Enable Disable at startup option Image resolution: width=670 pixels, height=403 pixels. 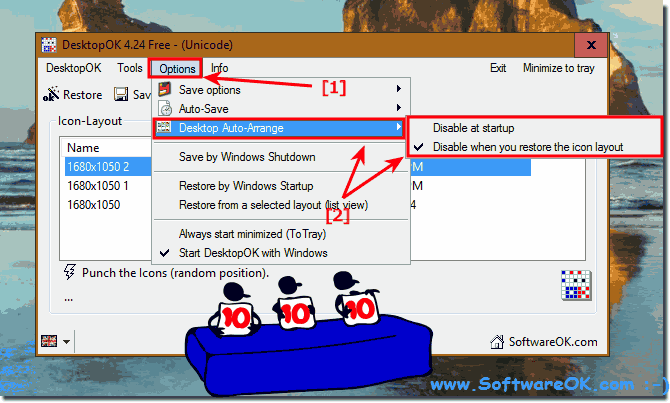(x=473, y=128)
